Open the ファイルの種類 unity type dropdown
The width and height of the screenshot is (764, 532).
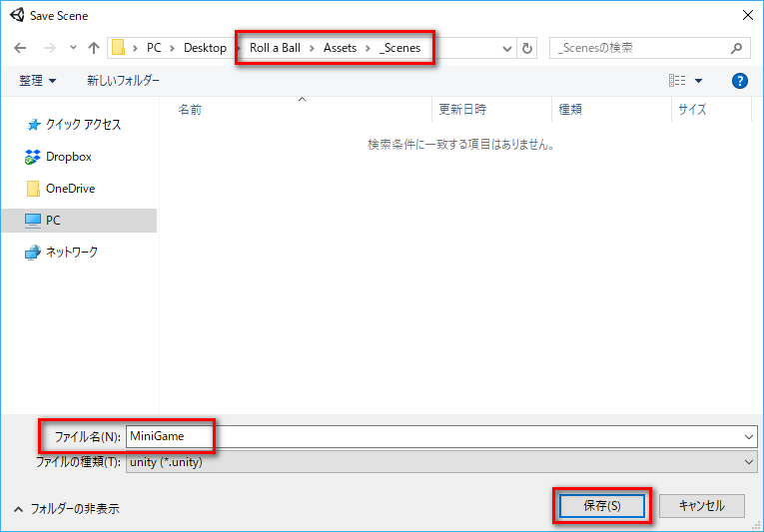441,462
